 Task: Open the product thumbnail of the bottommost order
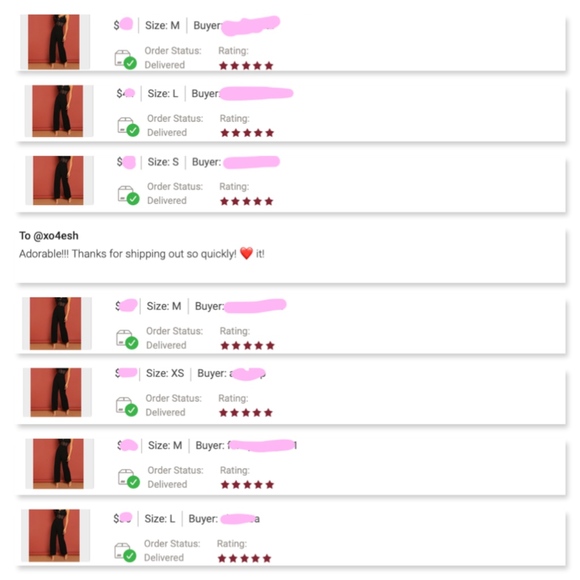pos(54,535)
